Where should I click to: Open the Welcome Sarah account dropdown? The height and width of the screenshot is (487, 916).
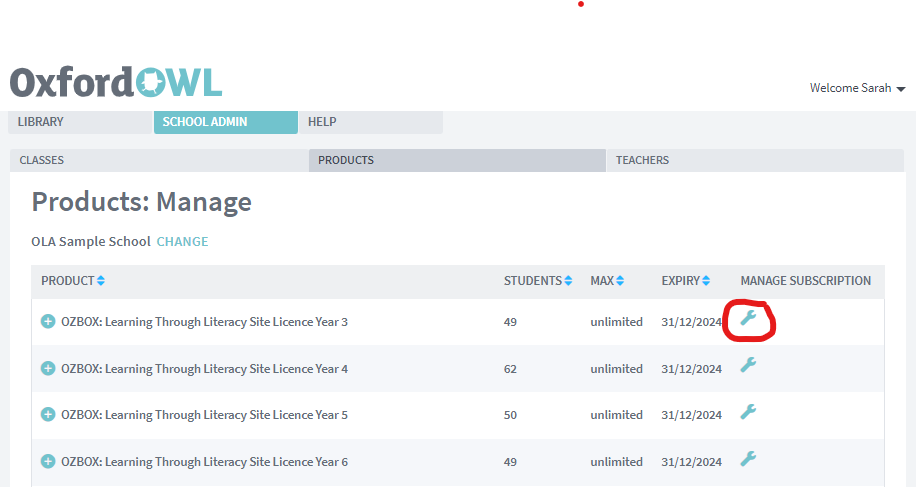click(x=857, y=88)
